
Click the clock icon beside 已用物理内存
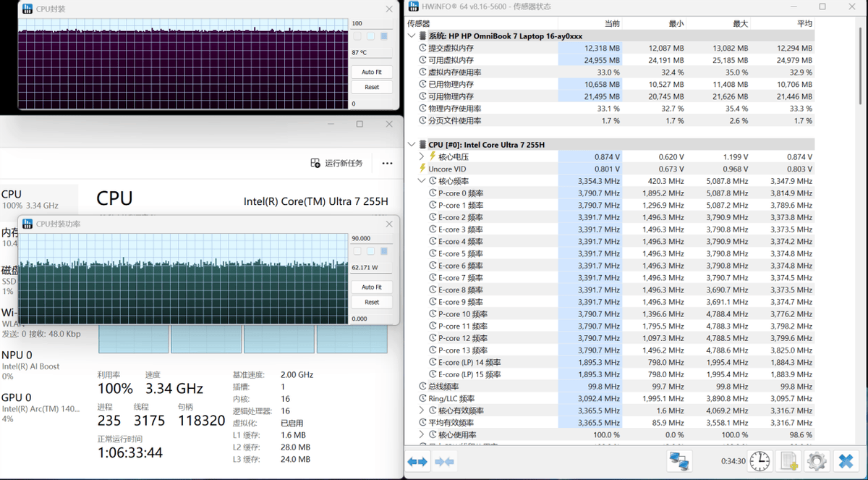click(x=422, y=84)
